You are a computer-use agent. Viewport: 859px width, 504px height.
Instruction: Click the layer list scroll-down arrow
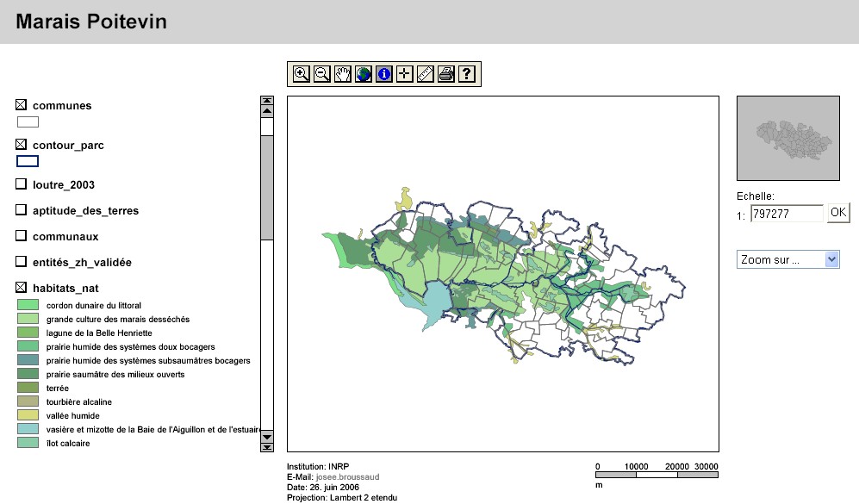tap(266, 437)
